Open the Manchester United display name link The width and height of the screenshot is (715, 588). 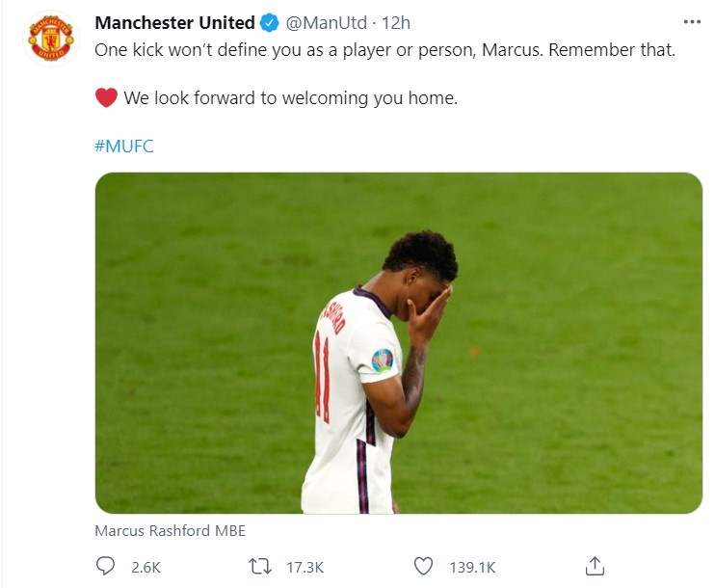[174, 23]
